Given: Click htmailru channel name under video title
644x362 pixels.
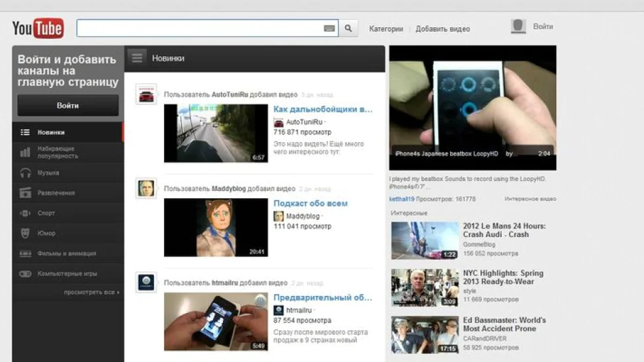Looking at the screenshot, I should pos(299,310).
